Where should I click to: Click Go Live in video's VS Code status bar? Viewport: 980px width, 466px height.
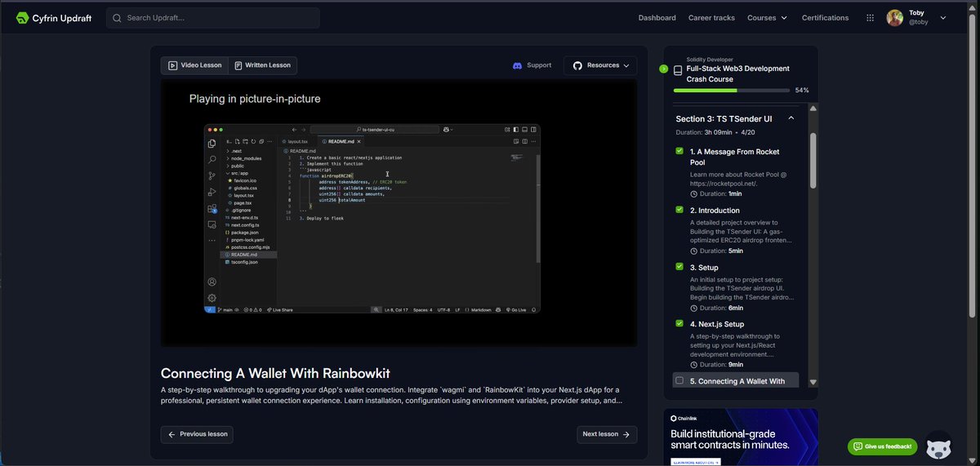pyautogui.click(x=518, y=310)
